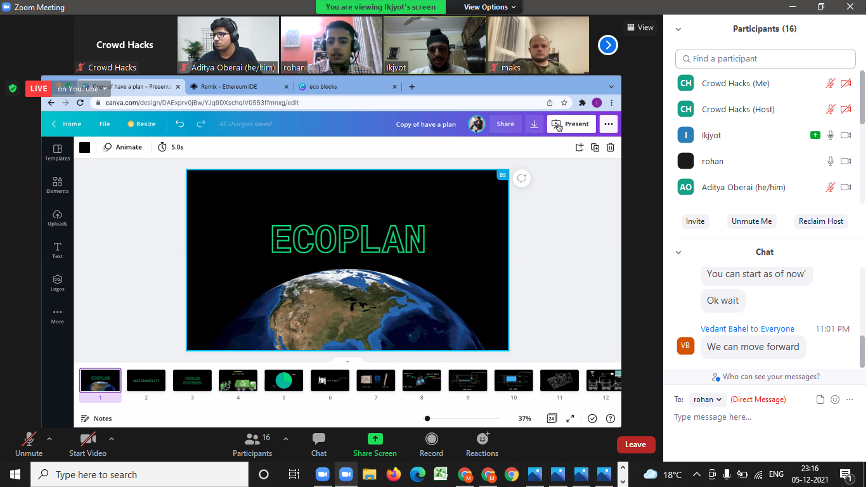Open the Participants panel icon
This screenshot has width=868, height=487.
click(x=252, y=439)
